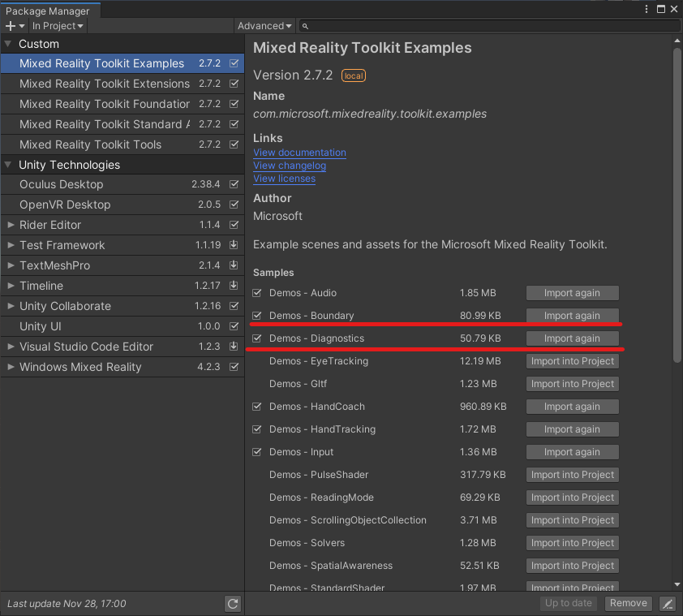
Task: Import Demos - SpatialAwareness into Project
Action: click(573, 566)
